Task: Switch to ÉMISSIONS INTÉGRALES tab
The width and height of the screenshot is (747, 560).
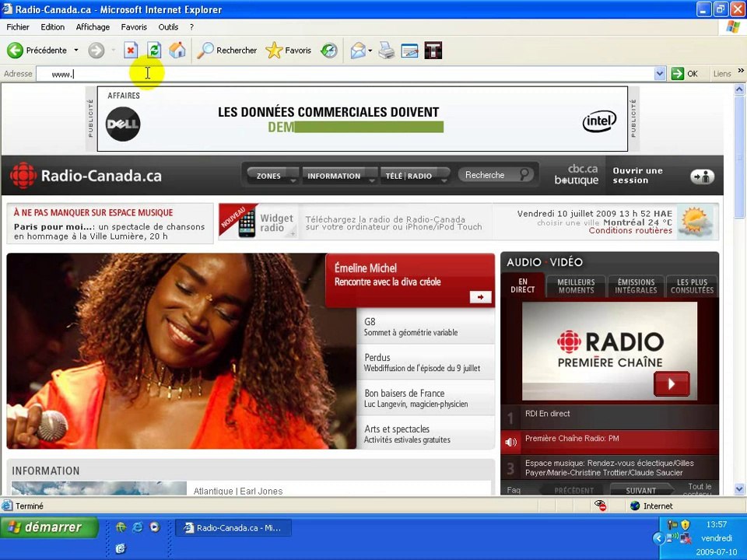Action: [x=636, y=286]
